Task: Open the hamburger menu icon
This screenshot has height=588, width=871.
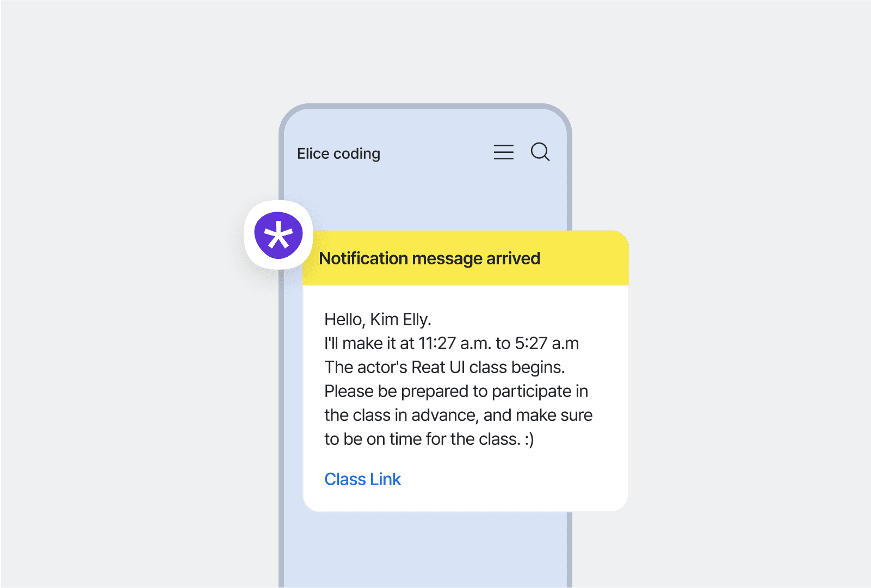Action: [x=503, y=152]
